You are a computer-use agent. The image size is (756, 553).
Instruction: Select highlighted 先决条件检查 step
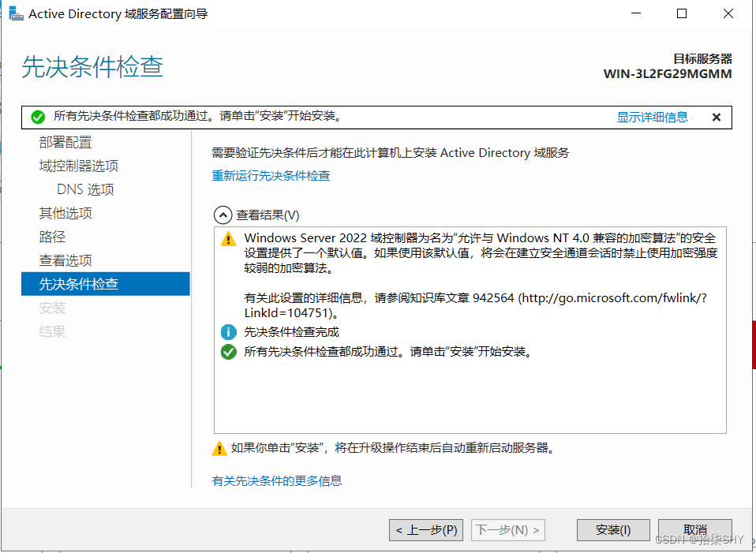click(106, 284)
